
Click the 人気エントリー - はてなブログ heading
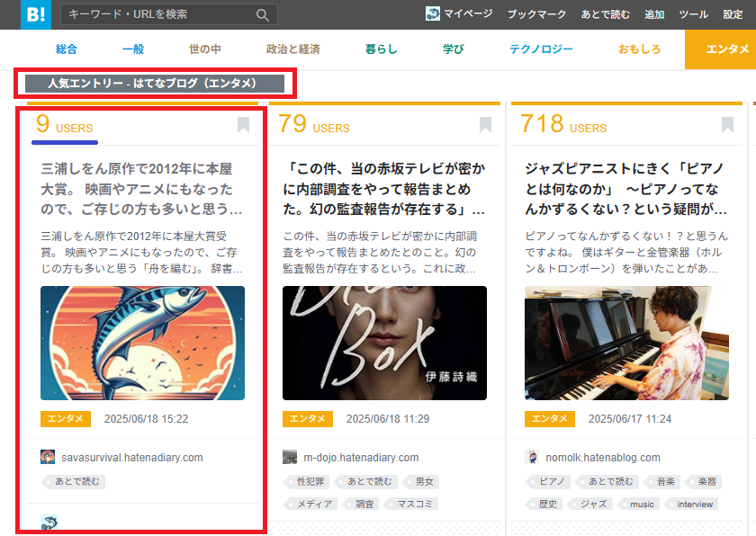[154, 84]
